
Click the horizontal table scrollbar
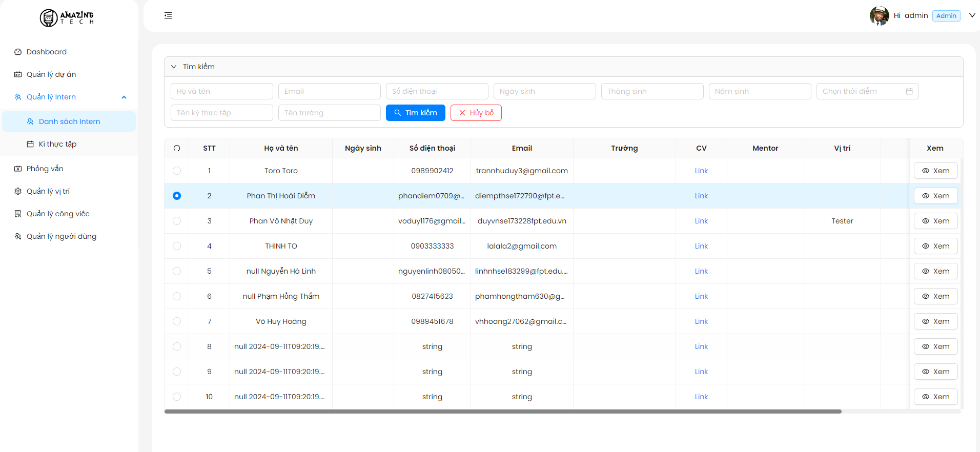pos(502,411)
